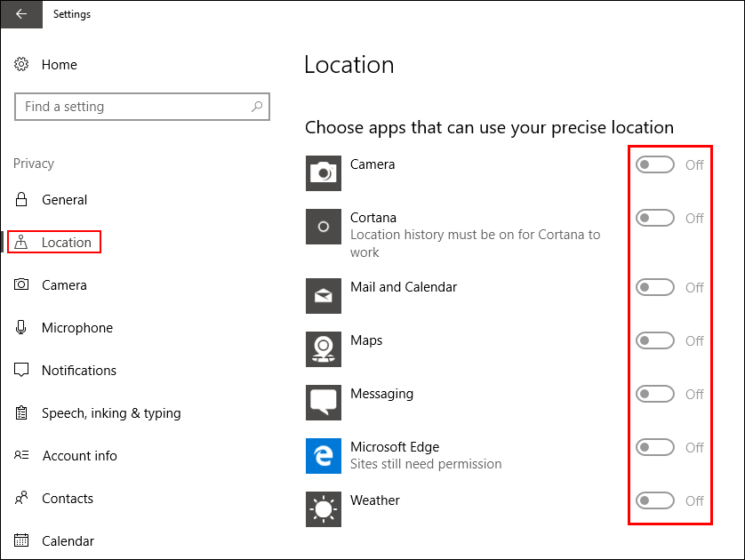Click the Maps app name
Screen dimensions: 745x560
coord(366,340)
